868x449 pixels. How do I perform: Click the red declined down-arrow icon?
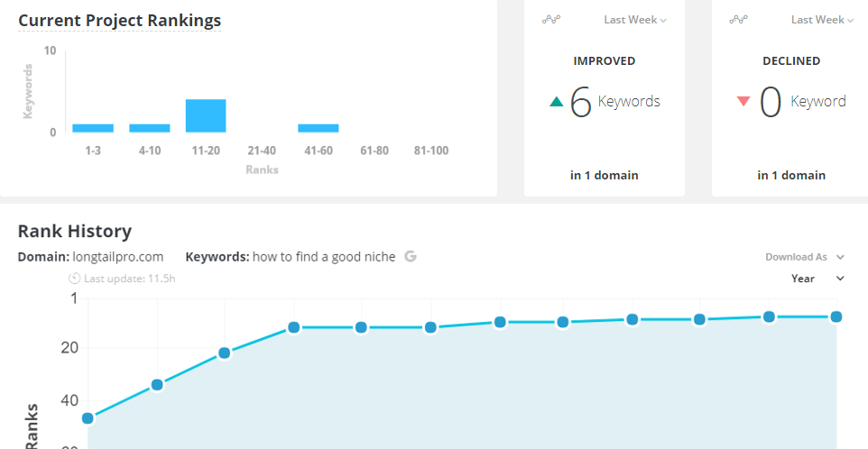pos(743,102)
